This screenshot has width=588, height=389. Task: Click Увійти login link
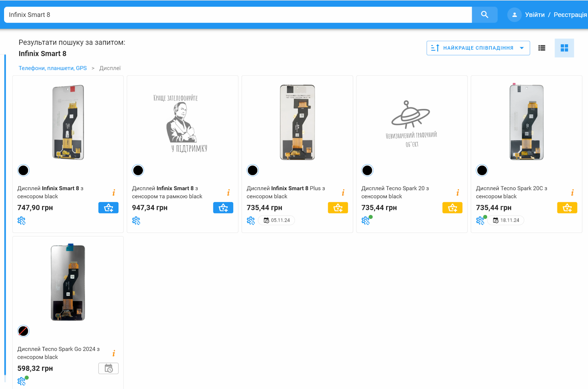[x=535, y=15]
